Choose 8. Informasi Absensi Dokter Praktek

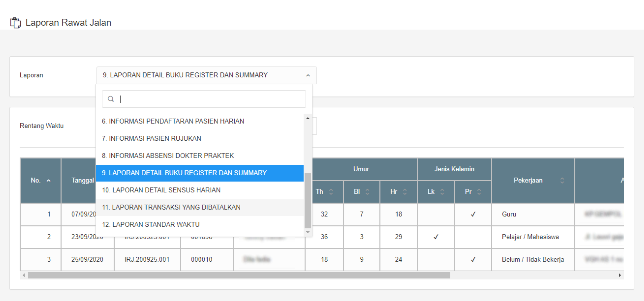point(168,156)
